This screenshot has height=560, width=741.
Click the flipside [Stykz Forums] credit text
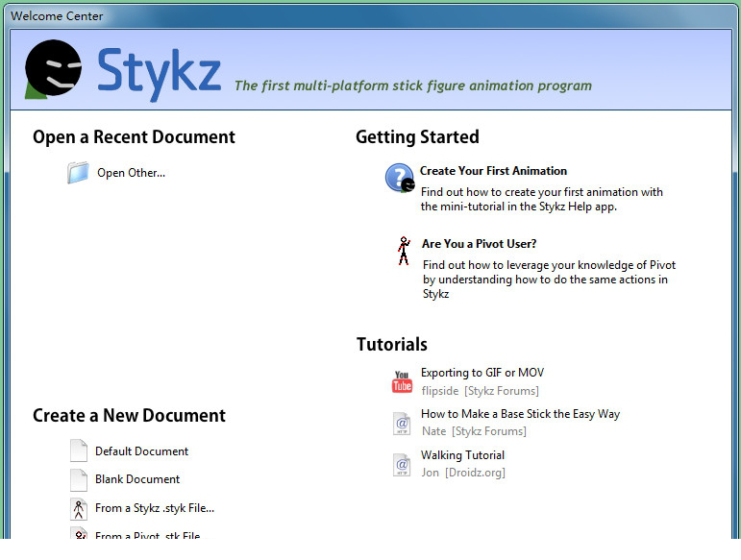481,391
